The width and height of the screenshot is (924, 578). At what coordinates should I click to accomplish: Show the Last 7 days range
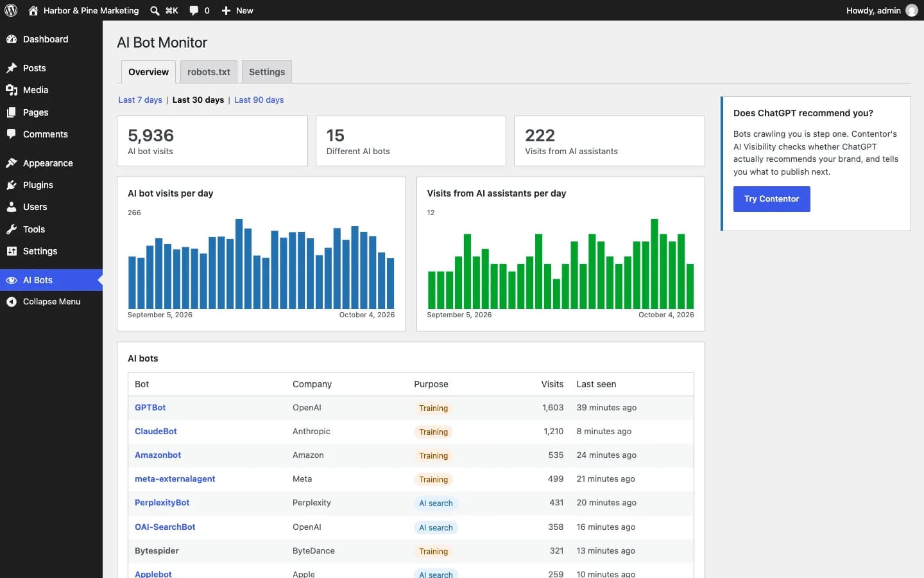140,100
